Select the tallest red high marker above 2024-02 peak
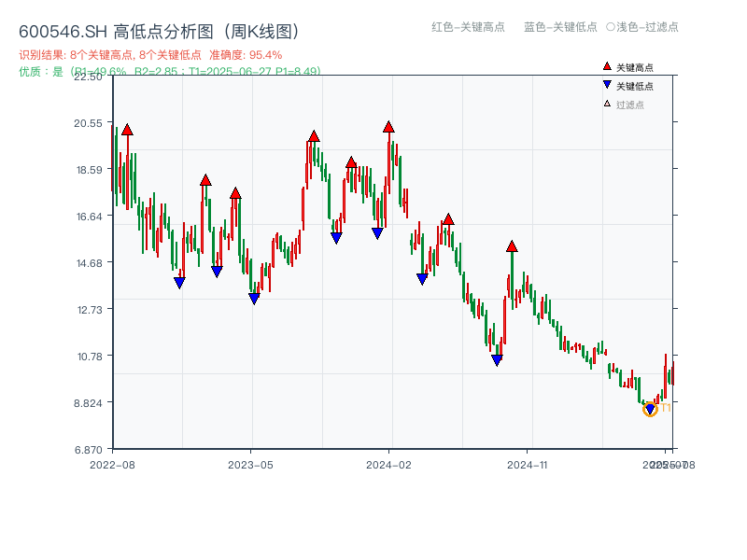This screenshot has width=747, height=560. (x=388, y=126)
